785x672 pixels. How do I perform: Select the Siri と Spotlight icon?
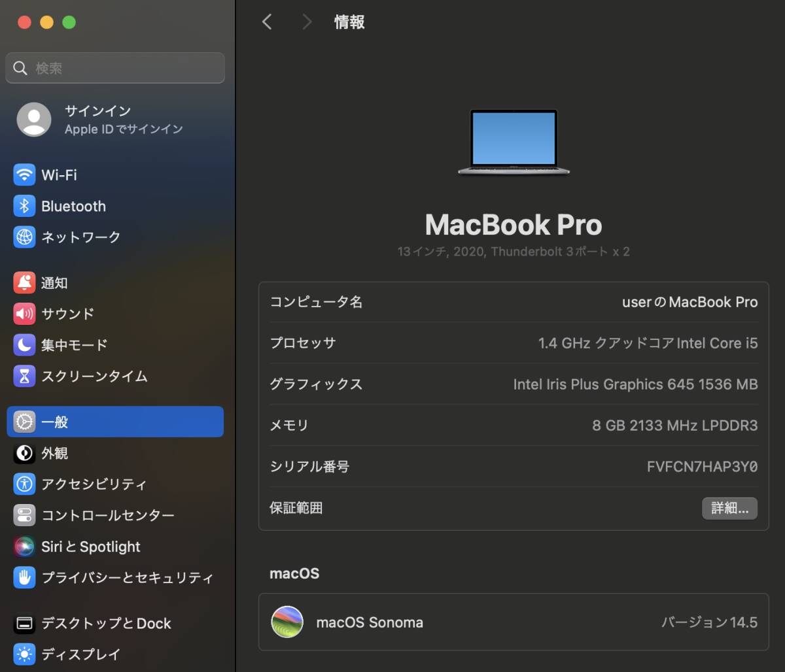(x=24, y=546)
